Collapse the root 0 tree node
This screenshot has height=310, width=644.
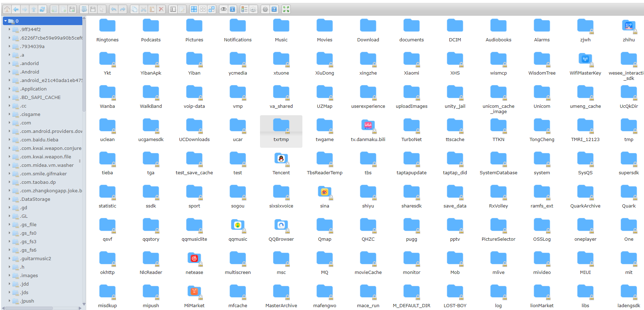(x=5, y=21)
